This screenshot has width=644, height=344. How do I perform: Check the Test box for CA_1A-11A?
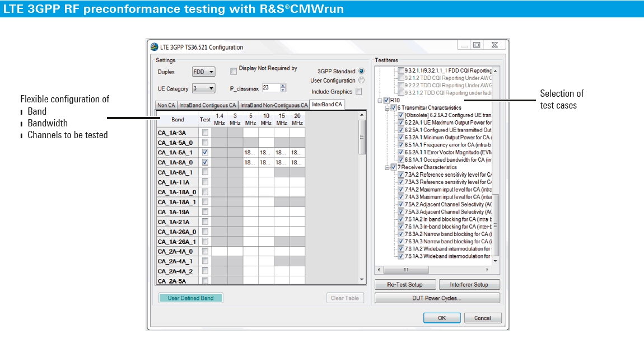pyautogui.click(x=205, y=182)
